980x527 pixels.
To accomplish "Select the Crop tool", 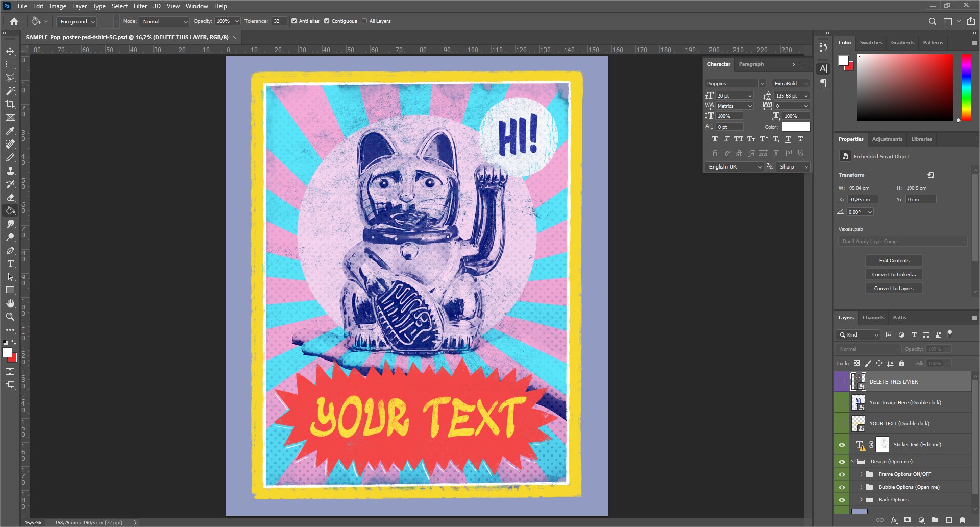I will (10, 104).
